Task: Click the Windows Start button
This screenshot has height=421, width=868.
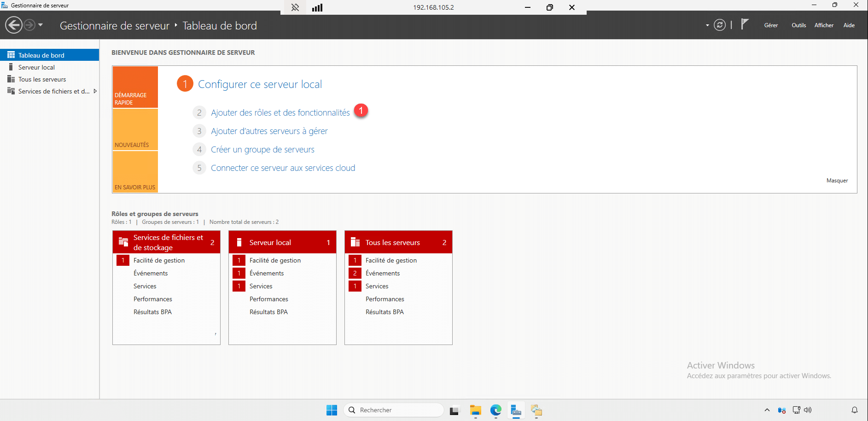Action: click(x=332, y=410)
